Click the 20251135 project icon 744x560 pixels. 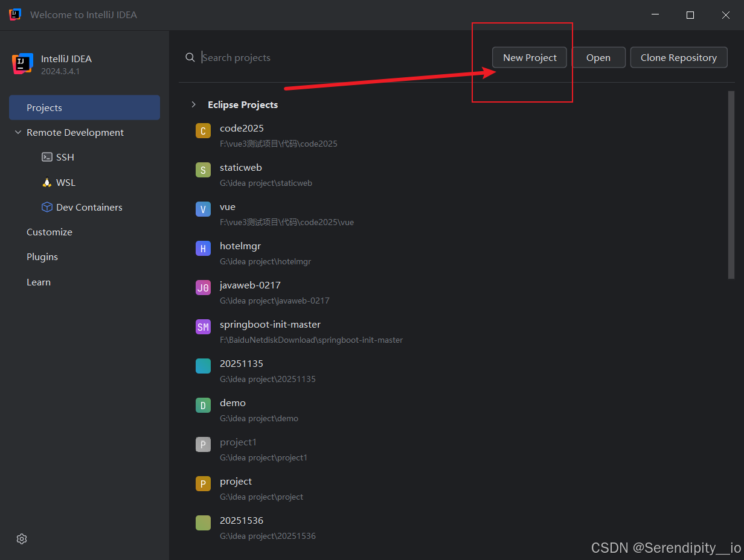pos(203,366)
